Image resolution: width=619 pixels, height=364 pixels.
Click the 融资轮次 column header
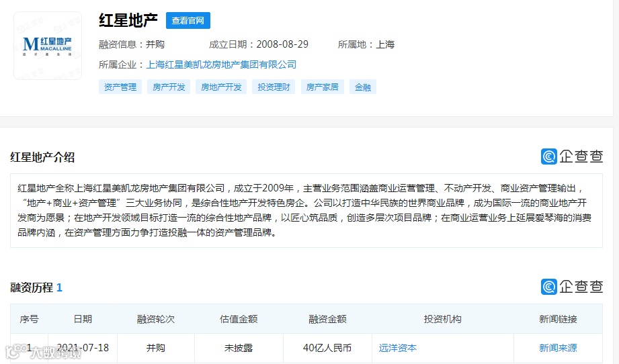tap(155, 319)
